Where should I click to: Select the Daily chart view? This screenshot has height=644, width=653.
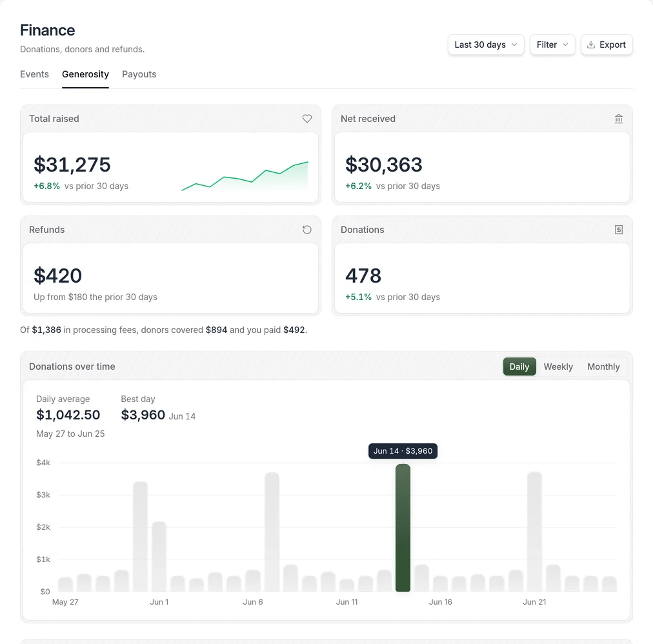coord(519,367)
